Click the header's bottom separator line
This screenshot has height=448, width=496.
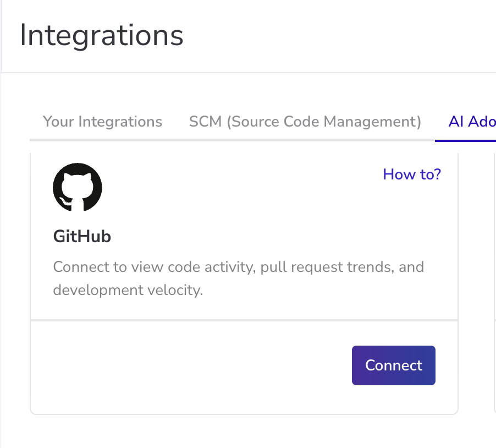[247, 72]
